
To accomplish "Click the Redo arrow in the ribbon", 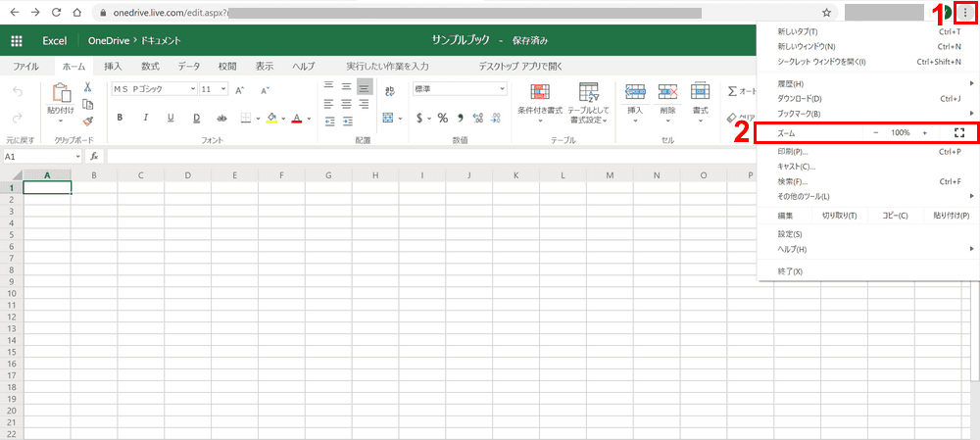I will pyautogui.click(x=18, y=118).
